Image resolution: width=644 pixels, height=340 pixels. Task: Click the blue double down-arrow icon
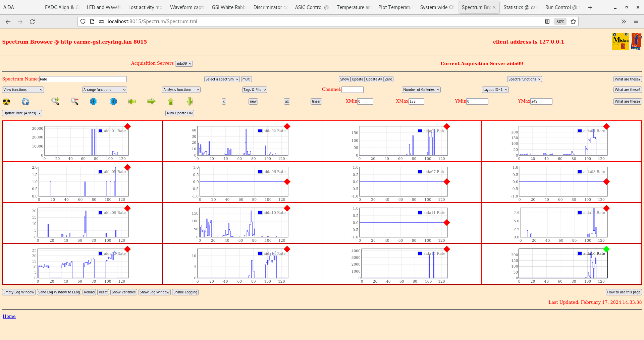point(94,101)
